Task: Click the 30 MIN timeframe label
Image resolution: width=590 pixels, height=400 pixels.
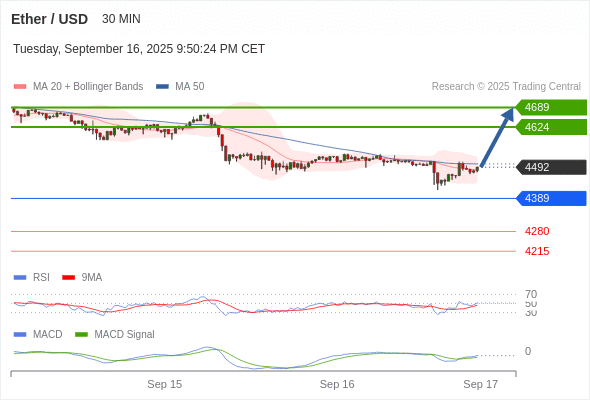Action: click(x=121, y=19)
